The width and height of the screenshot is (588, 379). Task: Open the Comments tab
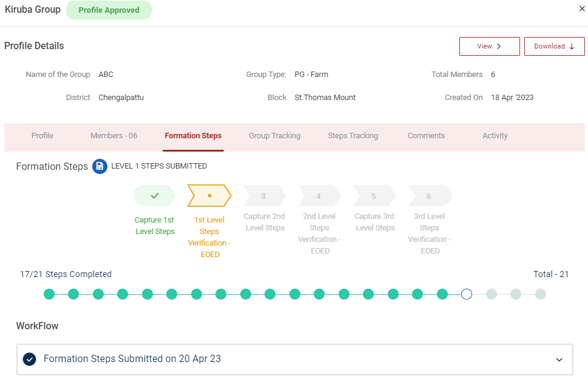click(426, 136)
